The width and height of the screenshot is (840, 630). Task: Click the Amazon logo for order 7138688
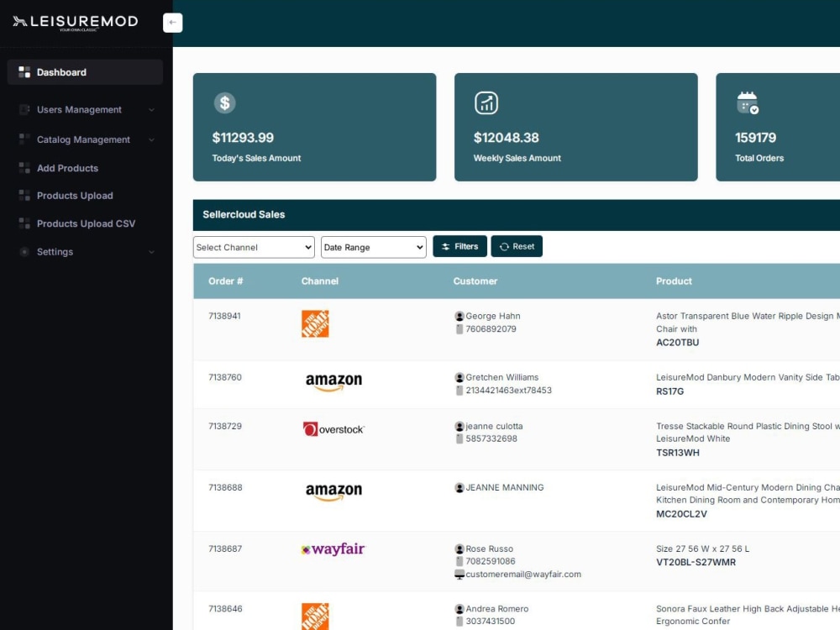click(333, 492)
